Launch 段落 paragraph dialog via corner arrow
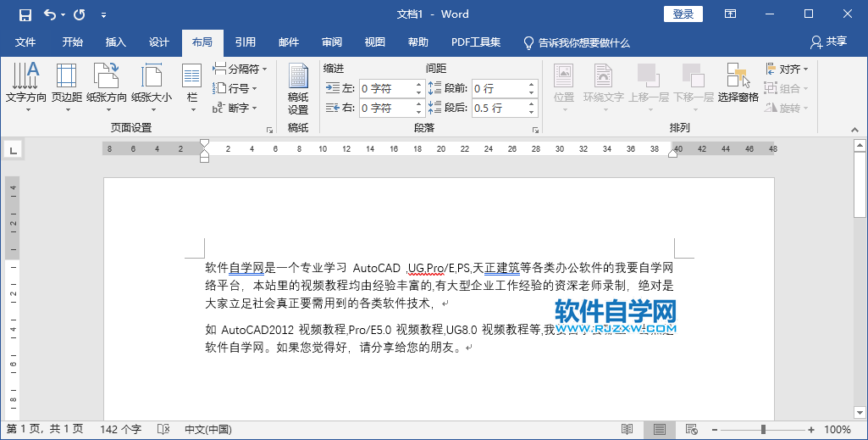This screenshot has height=440, width=868. (535, 130)
